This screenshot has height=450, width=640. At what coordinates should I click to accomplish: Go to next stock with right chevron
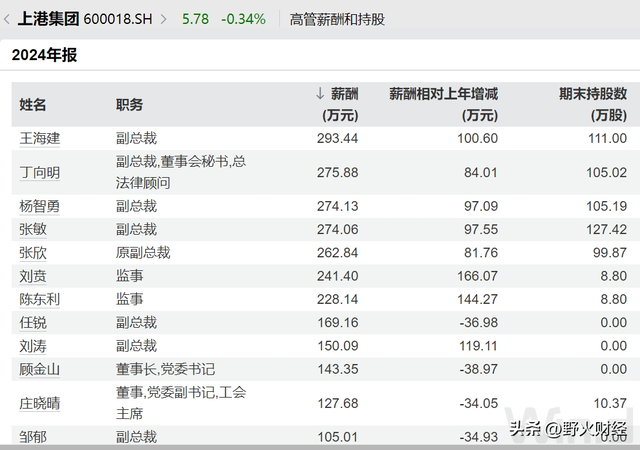[163, 19]
